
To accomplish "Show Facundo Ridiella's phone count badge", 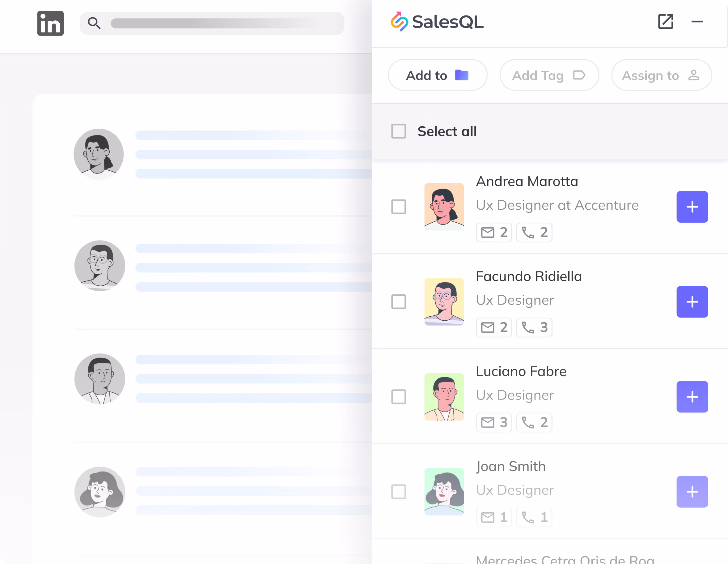I will tap(534, 327).
